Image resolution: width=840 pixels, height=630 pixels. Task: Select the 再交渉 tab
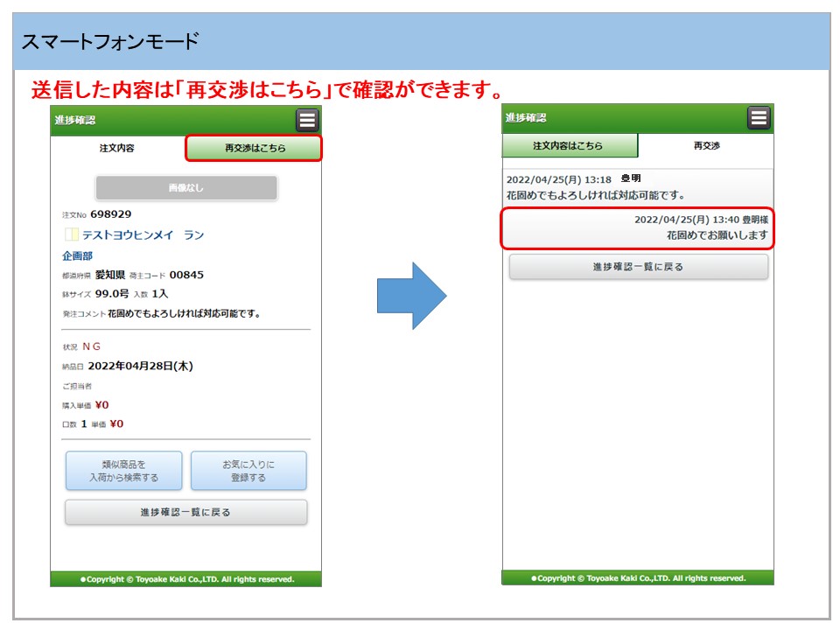click(x=706, y=145)
